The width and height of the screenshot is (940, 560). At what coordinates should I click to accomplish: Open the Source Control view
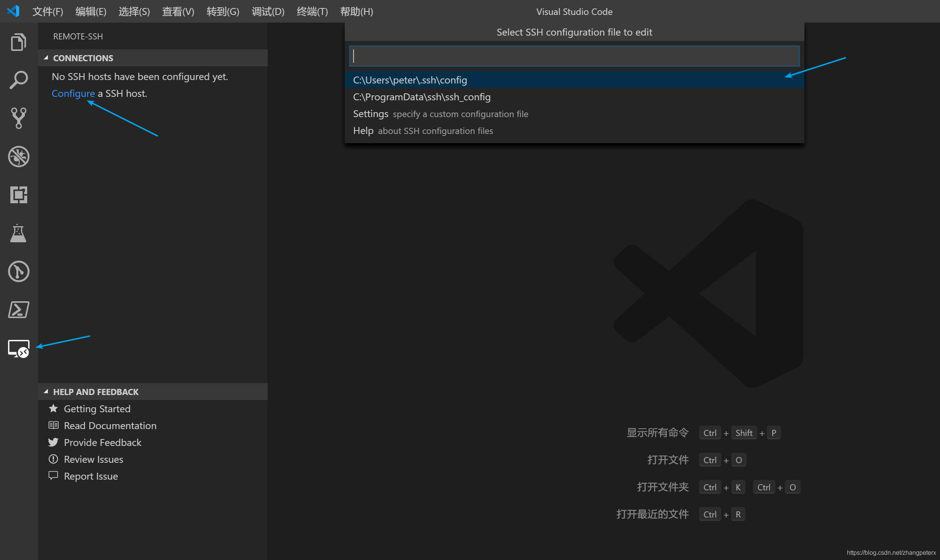pos(18,118)
